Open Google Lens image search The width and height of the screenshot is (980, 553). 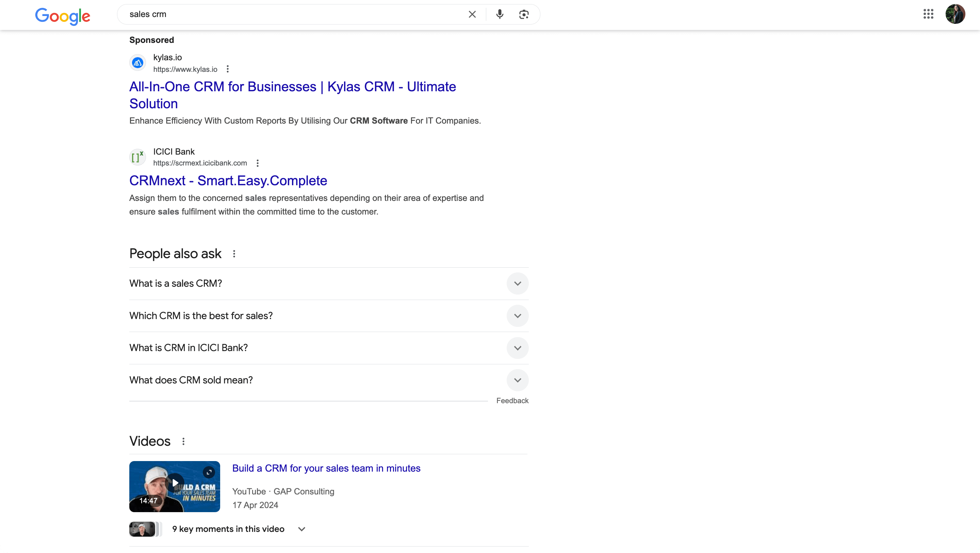pos(524,14)
